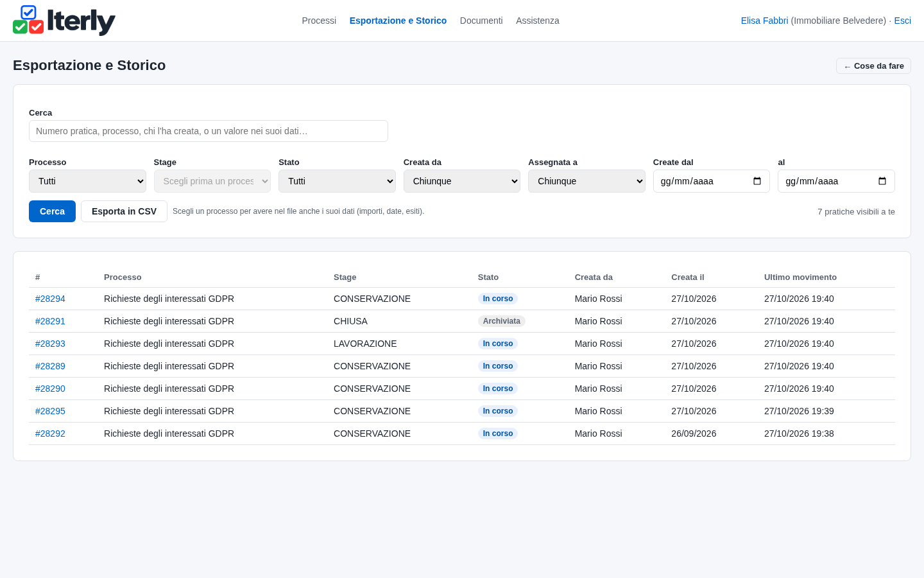Open calendar picker in al date field
This screenshot has width=924, height=578.
click(882, 181)
